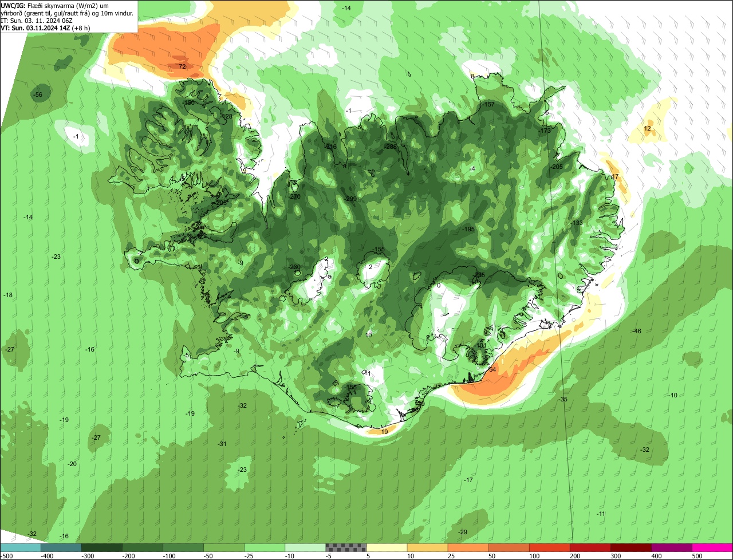Click the dark red swatch between 300 and 400
Viewport: 733px width, 560px height.
(630, 547)
